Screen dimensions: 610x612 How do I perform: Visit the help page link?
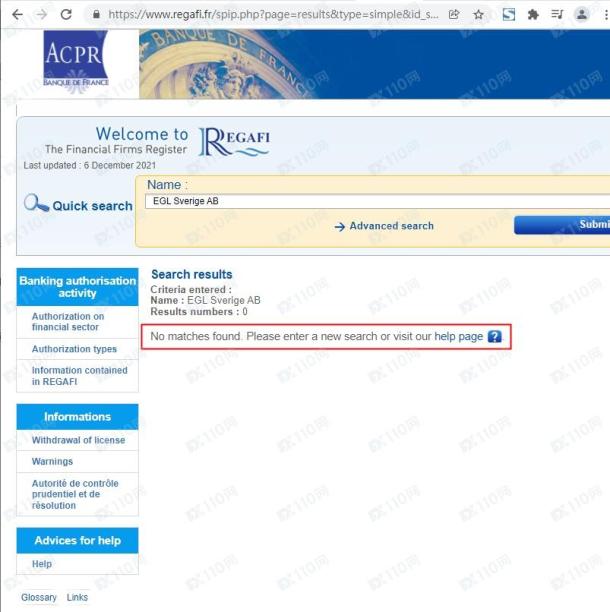(x=459, y=336)
